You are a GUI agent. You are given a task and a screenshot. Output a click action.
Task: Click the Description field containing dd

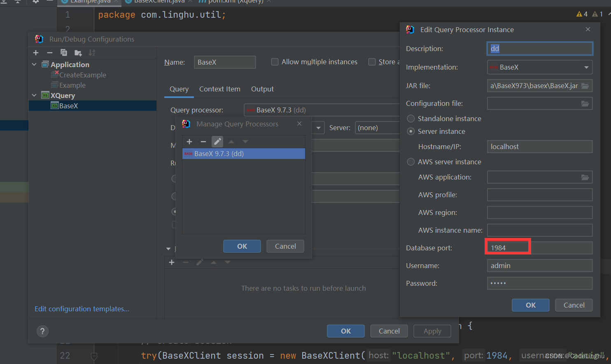tap(540, 49)
